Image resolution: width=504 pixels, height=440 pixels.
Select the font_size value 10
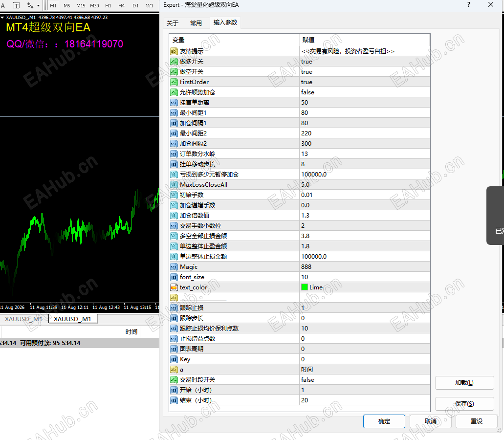pyautogui.click(x=365, y=277)
